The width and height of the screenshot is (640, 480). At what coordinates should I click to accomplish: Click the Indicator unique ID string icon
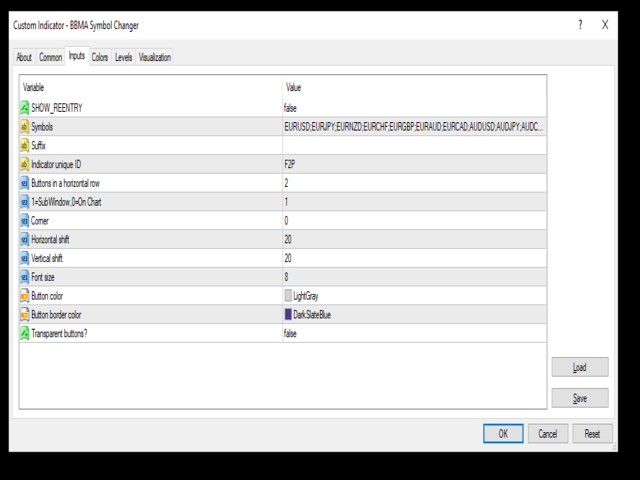pyautogui.click(x=25, y=164)
